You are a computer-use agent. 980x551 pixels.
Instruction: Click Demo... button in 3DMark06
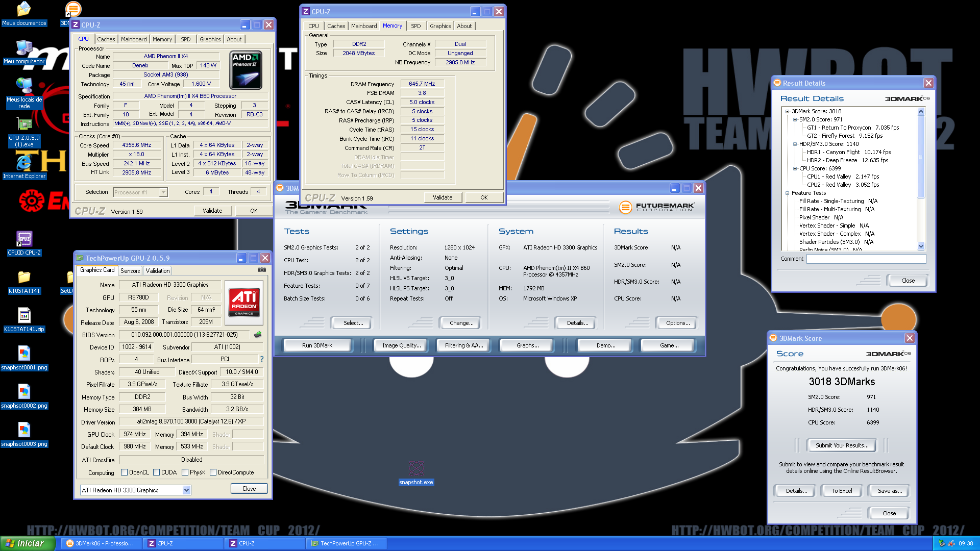(x=605, y=345)
